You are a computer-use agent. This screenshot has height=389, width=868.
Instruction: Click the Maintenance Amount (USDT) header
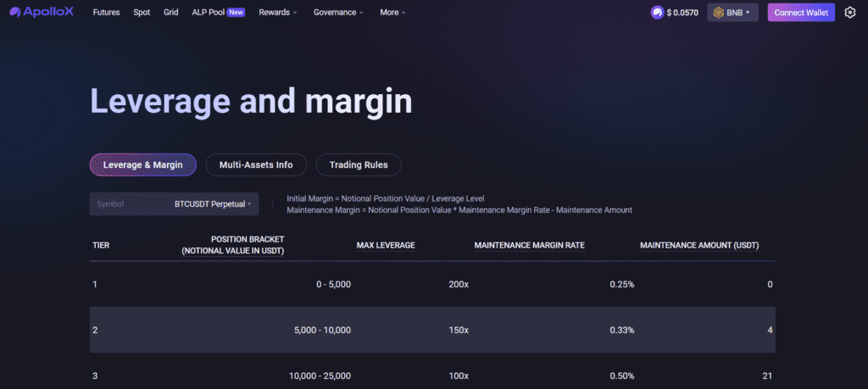[x=699, y=245]
